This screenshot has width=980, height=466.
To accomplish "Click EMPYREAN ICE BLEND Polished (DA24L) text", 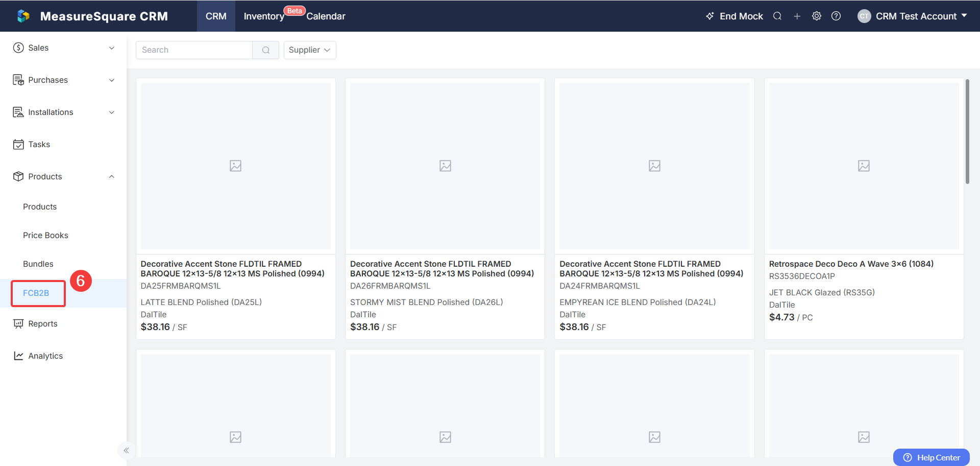I will (x=638, y=302).
